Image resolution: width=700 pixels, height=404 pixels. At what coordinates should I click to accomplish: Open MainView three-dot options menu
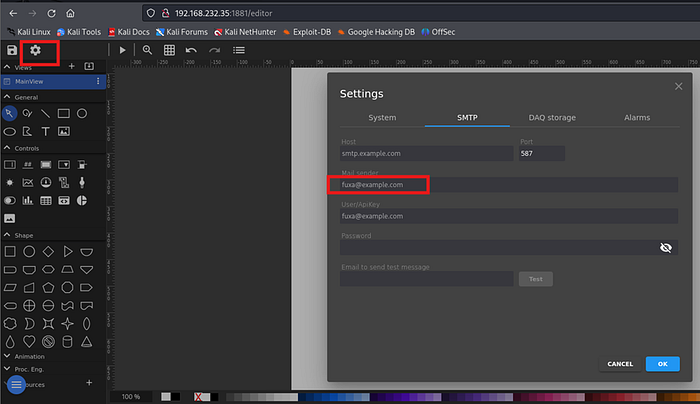98,81
